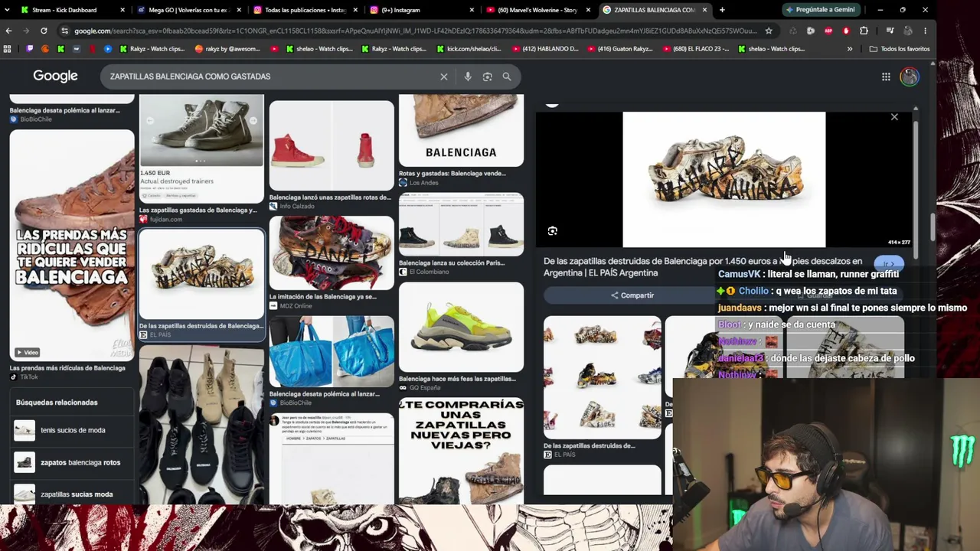
Task: Open the Netflix bookmark icon
Action: (x=92, y=49)
